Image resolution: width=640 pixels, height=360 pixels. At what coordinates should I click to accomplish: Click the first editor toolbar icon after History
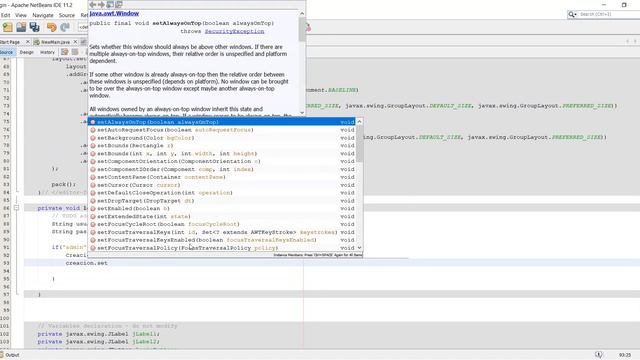point(64,52)
